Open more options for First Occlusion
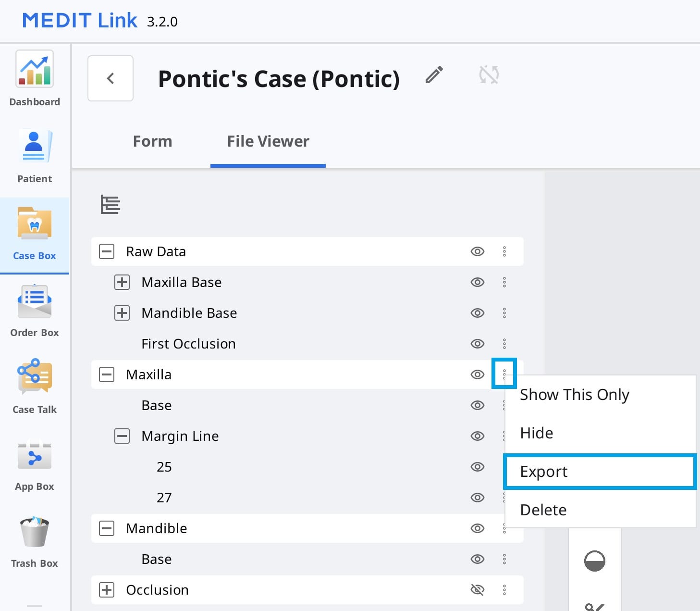 504,344
